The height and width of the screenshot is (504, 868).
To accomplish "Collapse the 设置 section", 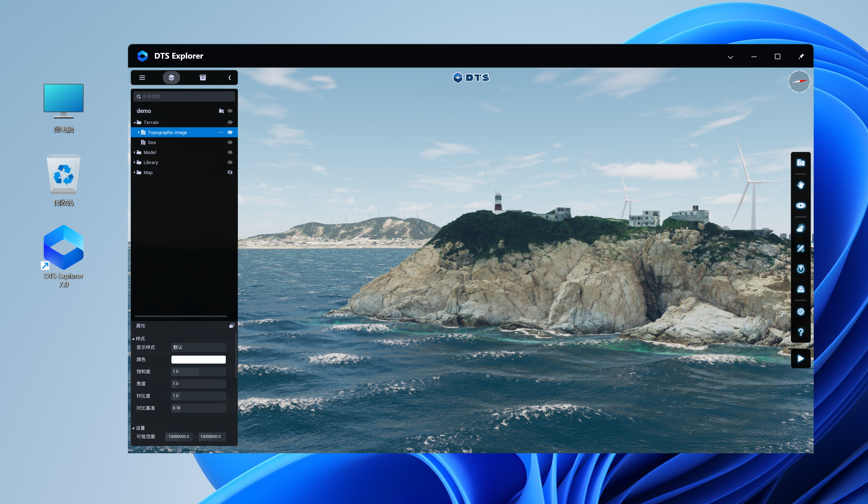I will (x=133, y=428).
